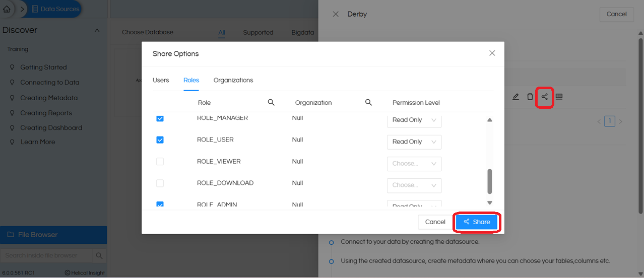This screenshot has height=278, width=644.
Task: Click search icon next to Organization column
Action: (368, 102)
